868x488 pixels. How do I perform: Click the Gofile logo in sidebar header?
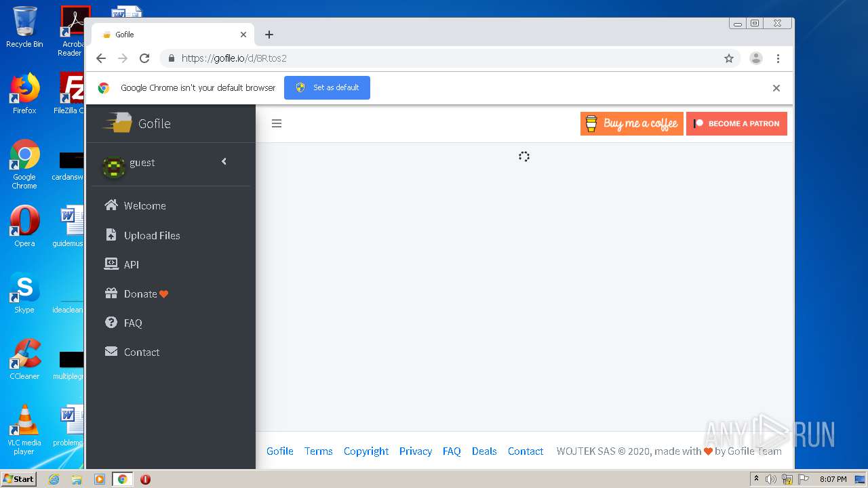coord(136,123)
